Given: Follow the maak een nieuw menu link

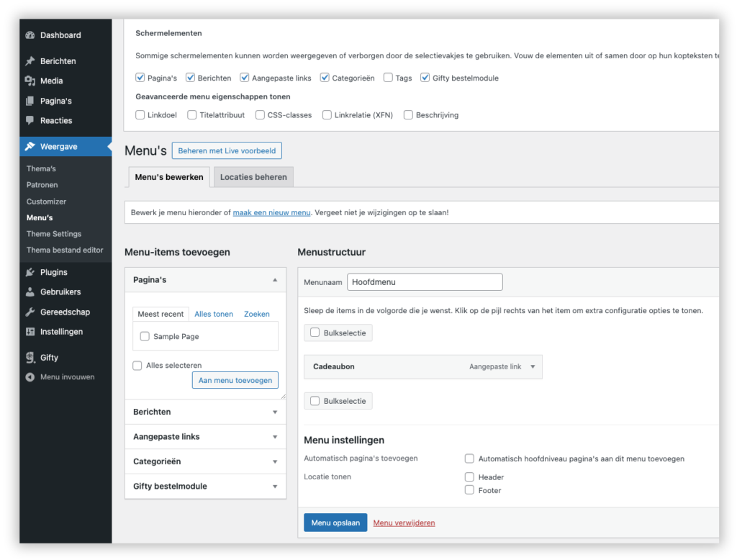Looking at the screenshot, I should pyautogui.click(x=271, y=212).
